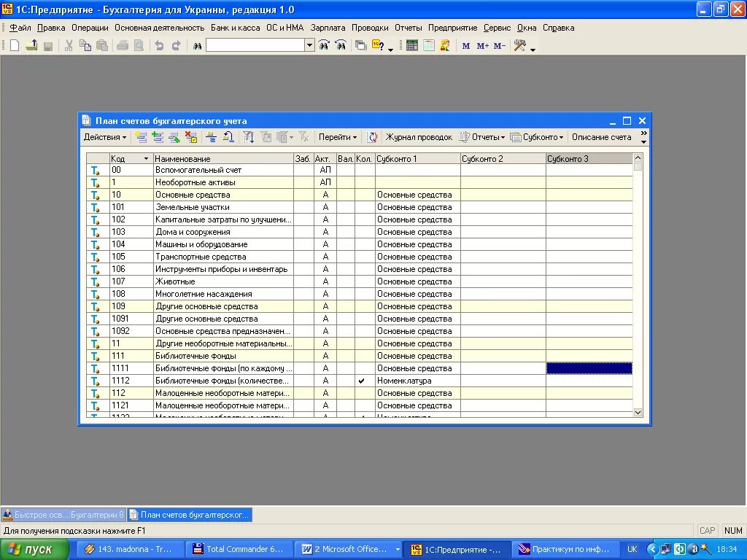Click into the main toolbar search field
This screenshot has width=747, height=560.
coord(256,45)
